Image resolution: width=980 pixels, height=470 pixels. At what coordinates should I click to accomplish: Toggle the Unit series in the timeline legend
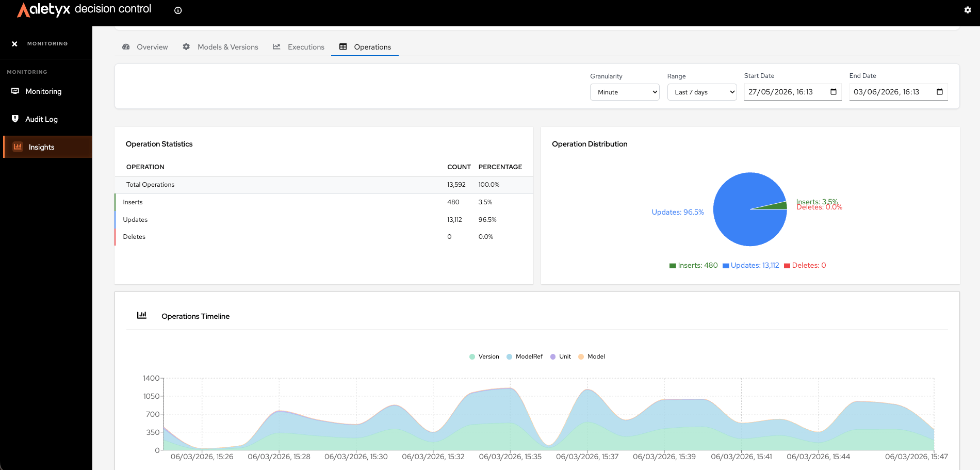[x=560, y=356]
